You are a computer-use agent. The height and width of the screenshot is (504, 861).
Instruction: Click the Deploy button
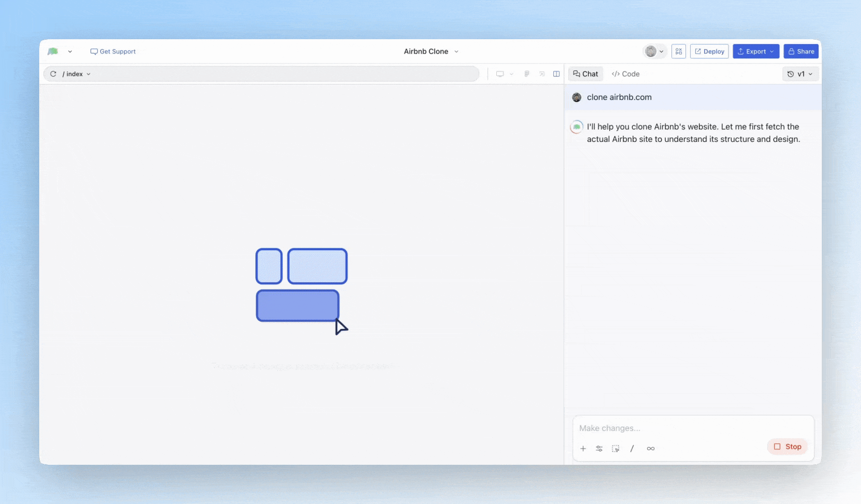[x=709, y=51]
